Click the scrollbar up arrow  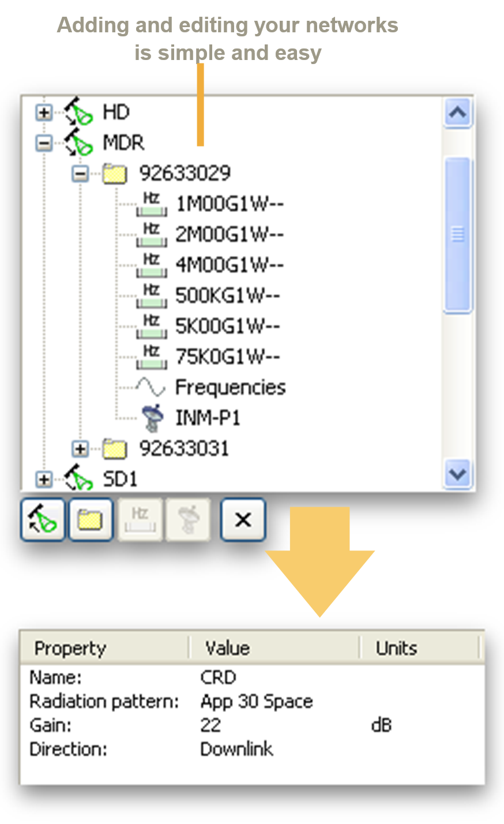[x=458, y=113]
